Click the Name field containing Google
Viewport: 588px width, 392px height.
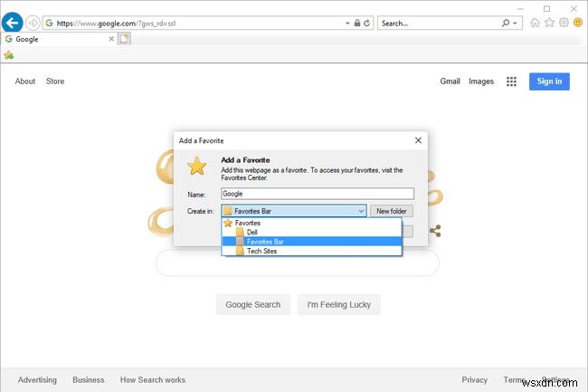tap(318, 194)
